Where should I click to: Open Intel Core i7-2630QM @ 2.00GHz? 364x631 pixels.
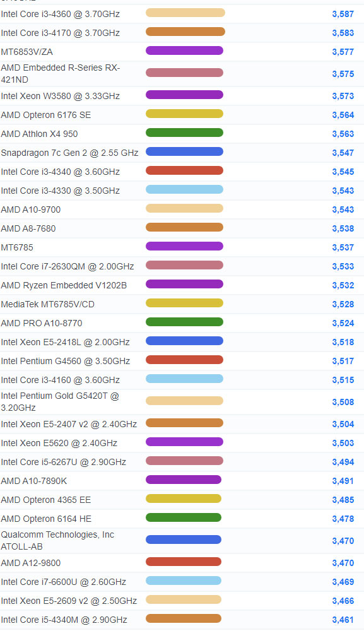pyautogui.click(x=68, y=266)
